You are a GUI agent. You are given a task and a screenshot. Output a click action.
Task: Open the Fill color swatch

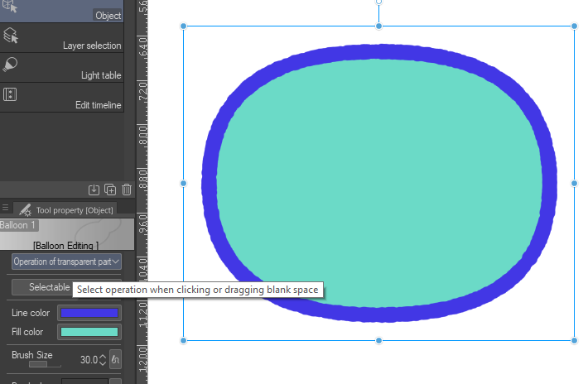click(89, 332)
